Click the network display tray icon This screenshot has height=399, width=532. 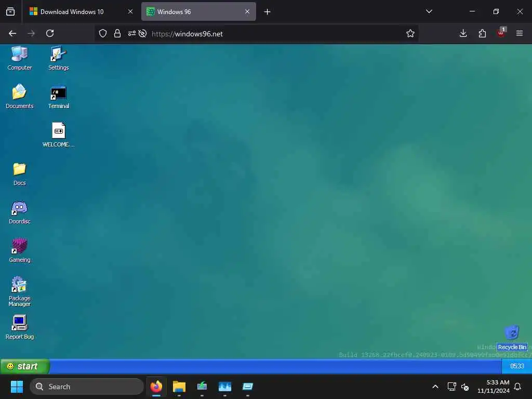[451, 387]
